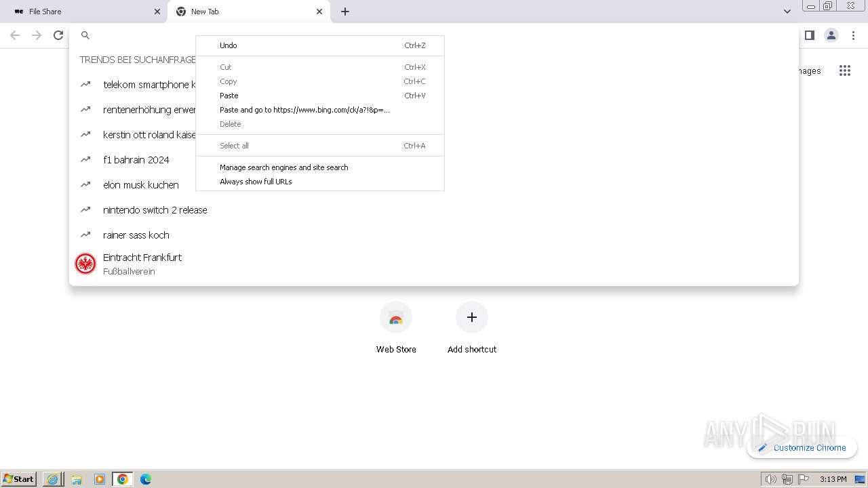The height and width of the screenshot is (488, 868).
Task: Switch to the File Share tab
Action: point(83,12)
